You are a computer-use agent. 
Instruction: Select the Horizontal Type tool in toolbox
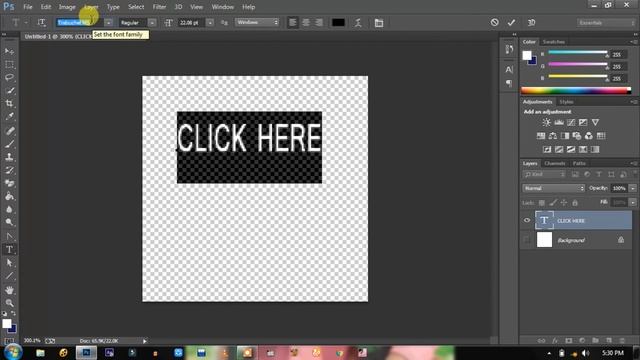9,249
